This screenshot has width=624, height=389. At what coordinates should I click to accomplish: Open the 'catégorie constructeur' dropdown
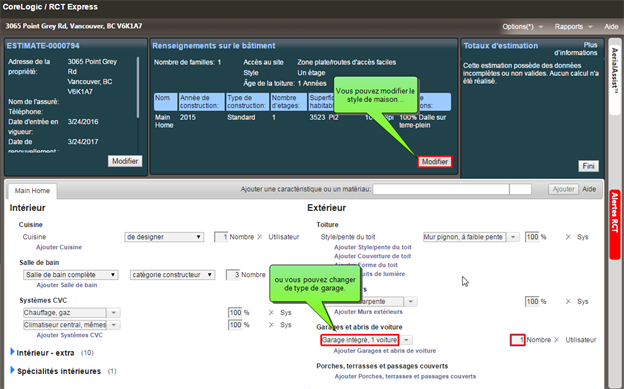[x=172, y=275]
